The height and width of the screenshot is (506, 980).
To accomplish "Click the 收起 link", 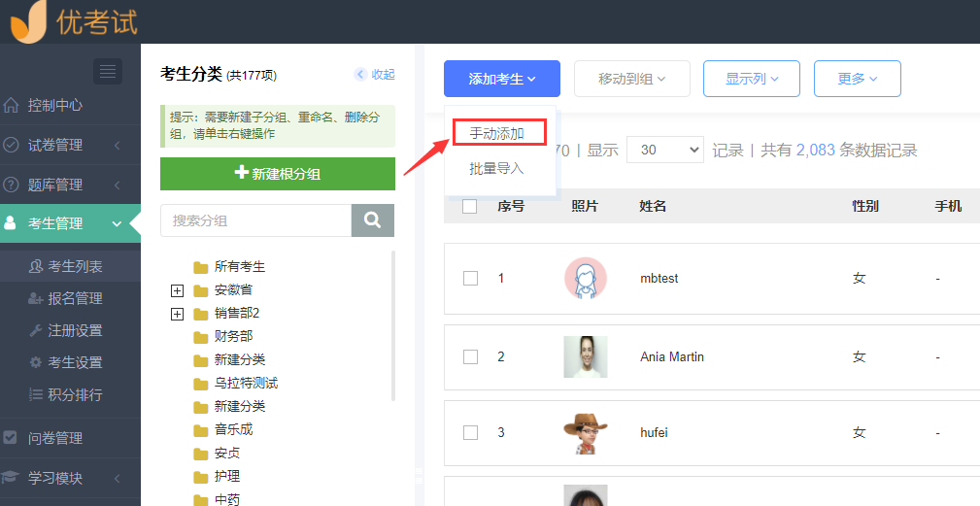I will [383, 75].
